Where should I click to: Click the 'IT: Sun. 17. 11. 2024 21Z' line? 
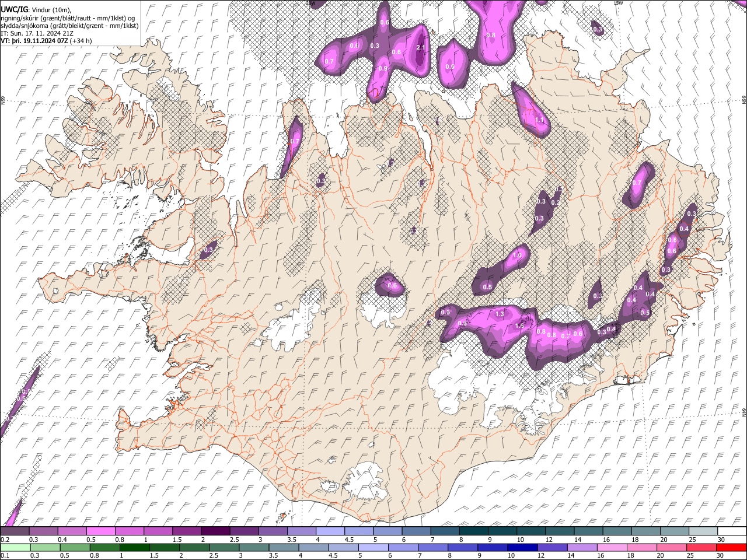point(37,33)
